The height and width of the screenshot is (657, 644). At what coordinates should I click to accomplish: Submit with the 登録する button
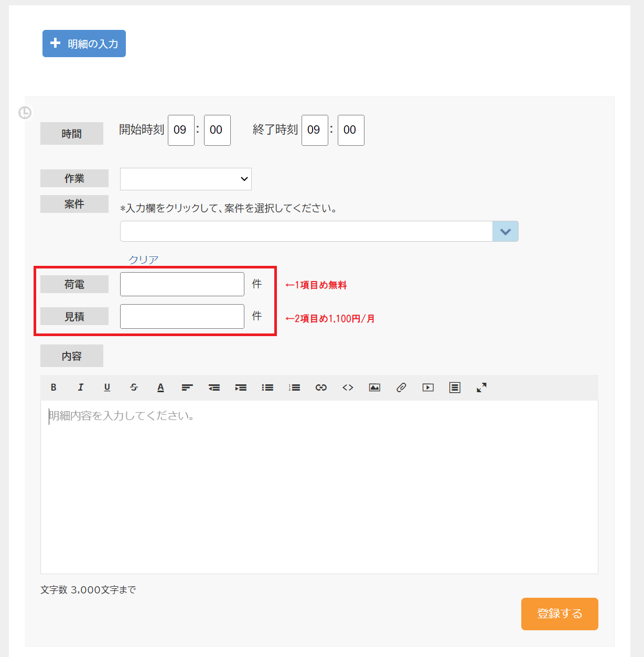[x=560, y=613]
